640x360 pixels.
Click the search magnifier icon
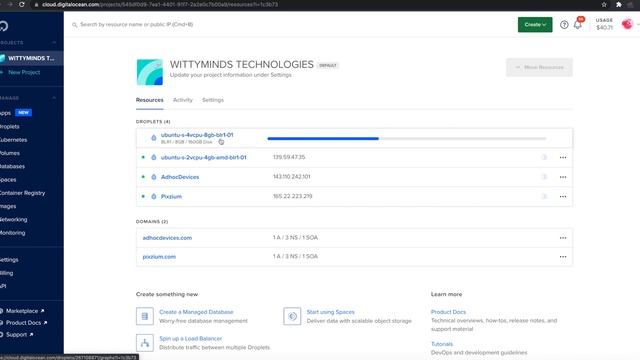tap(75, 25)
